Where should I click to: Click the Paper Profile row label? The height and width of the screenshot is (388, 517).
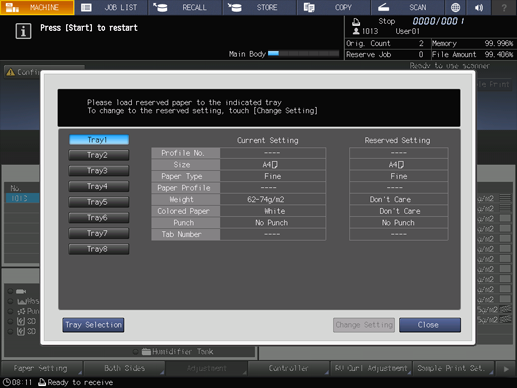[186, 188]
